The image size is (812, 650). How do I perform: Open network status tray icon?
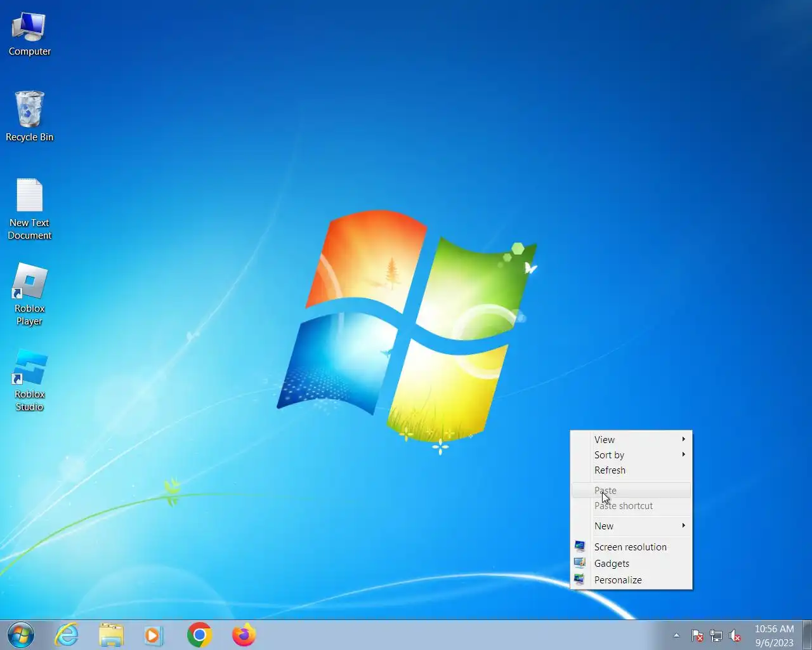(716, 635)
